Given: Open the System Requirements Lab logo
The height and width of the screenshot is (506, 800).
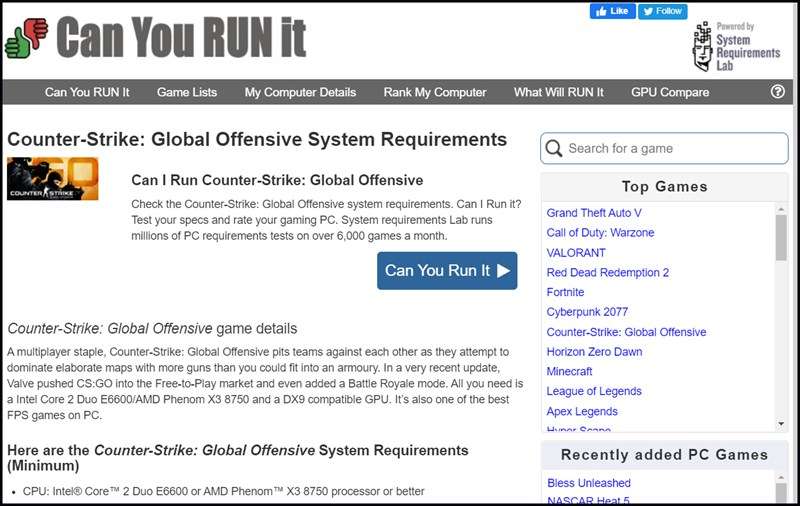Looking at the screenshot, I should (x=736, y=46).
